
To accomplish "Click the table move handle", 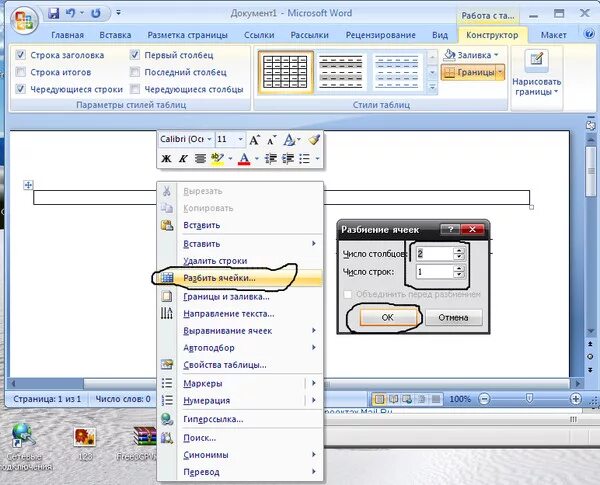I will [x=28, y=185].
